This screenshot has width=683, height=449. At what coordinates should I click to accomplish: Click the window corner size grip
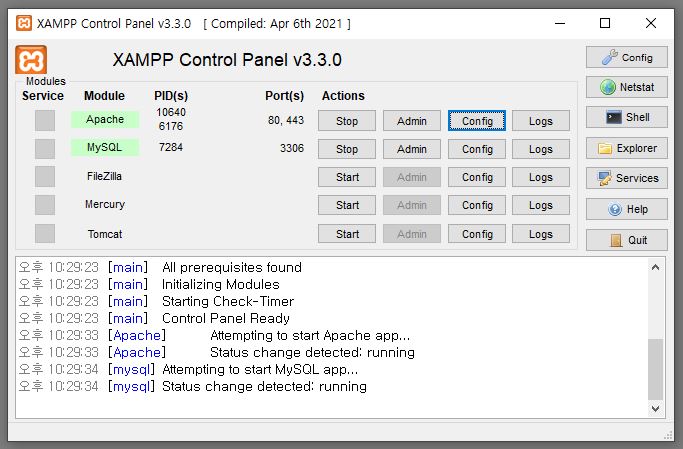[x=668, y=435]
